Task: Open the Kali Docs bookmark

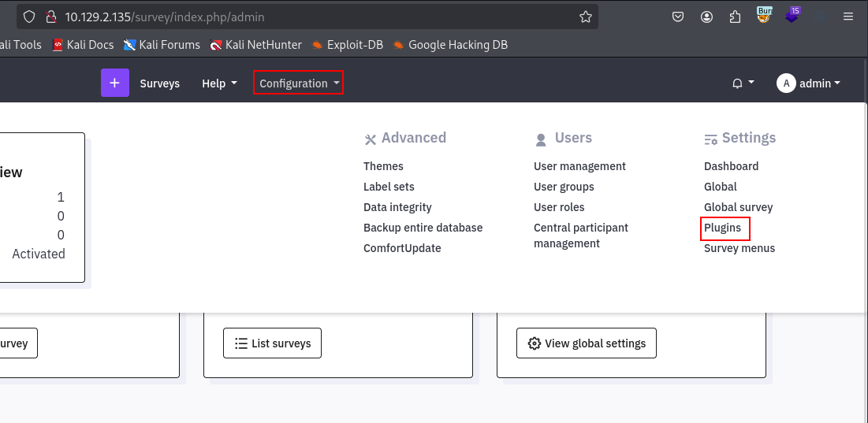Action: click(x=83, y=45)
